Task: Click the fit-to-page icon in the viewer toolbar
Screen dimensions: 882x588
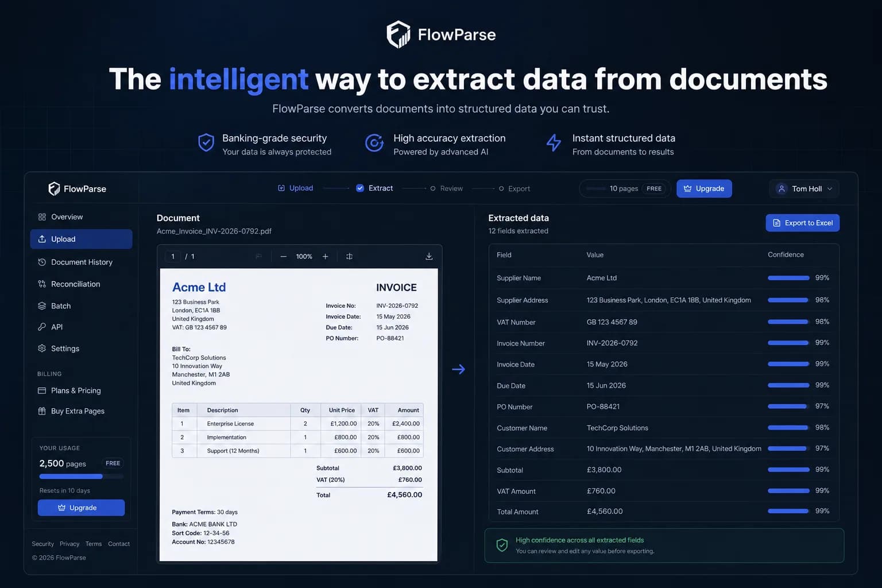Action: click(x=349, y=257)
